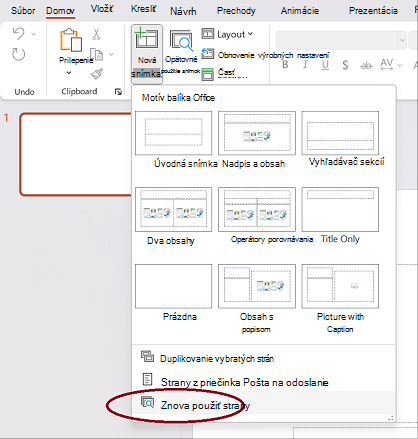Switch to the Prezentácia tab
The image size is (418, 439).
(373, 11)
